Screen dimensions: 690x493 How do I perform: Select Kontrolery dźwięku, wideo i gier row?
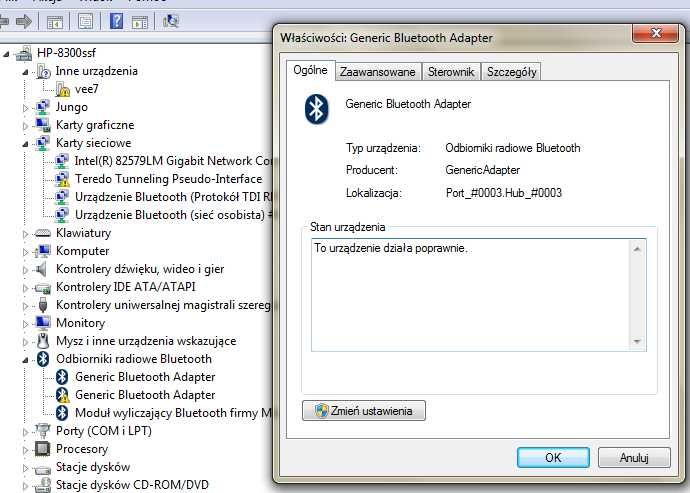coord(140,269)
